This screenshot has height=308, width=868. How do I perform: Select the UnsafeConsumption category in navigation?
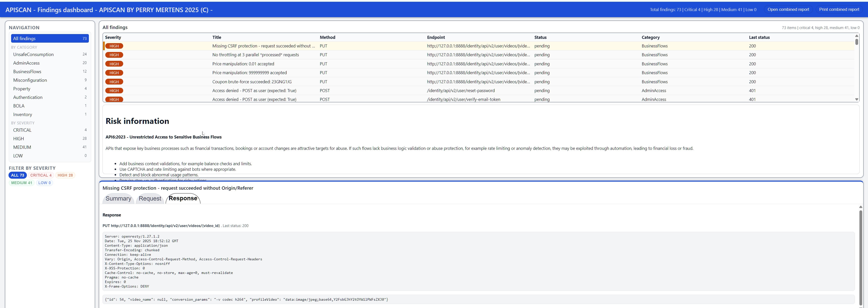(33, 54)
